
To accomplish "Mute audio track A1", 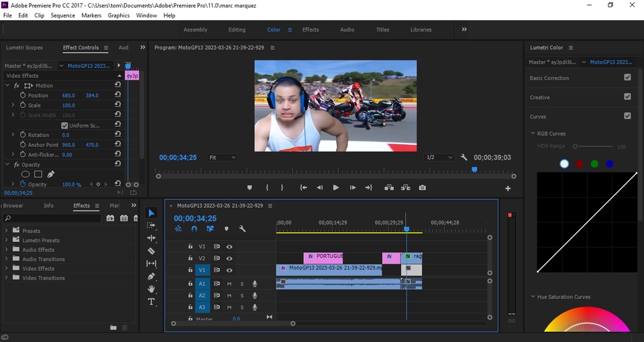I will click(x=229, y=284).
